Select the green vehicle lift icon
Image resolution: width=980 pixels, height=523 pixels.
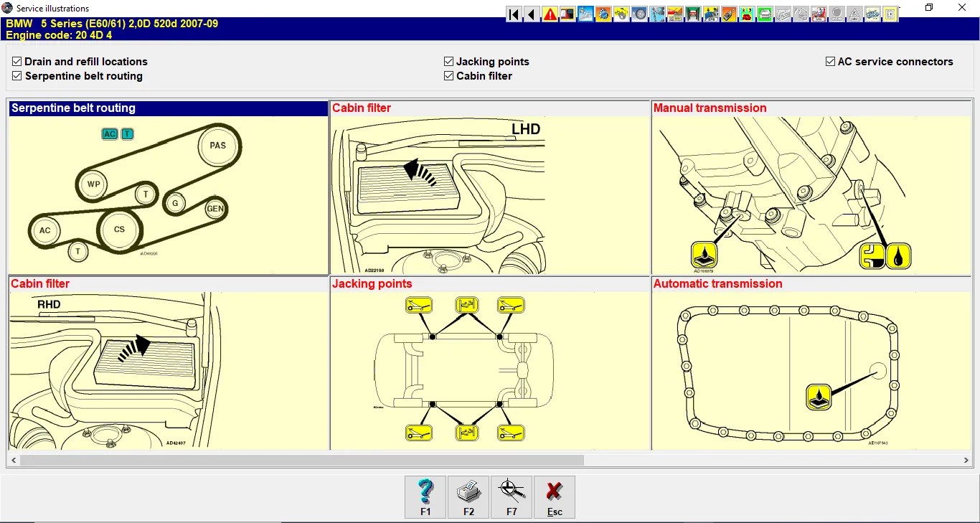click(x=693, y=14)
